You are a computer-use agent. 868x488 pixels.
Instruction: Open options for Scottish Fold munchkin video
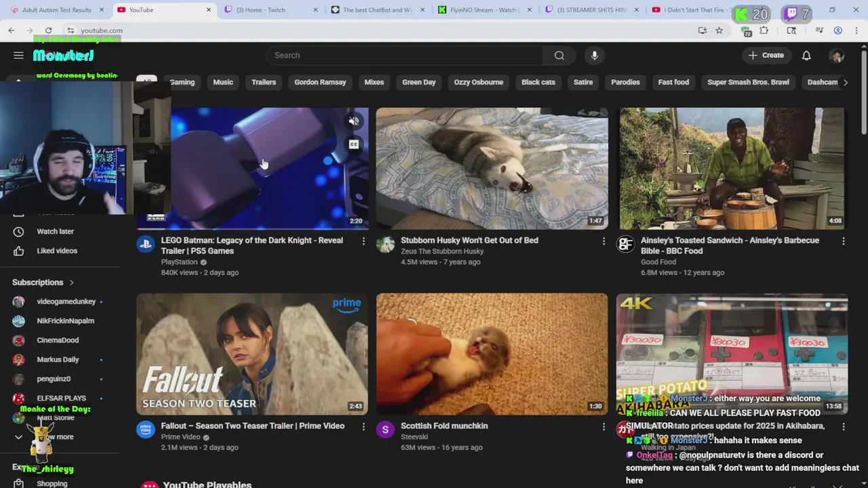pos(604,426)
